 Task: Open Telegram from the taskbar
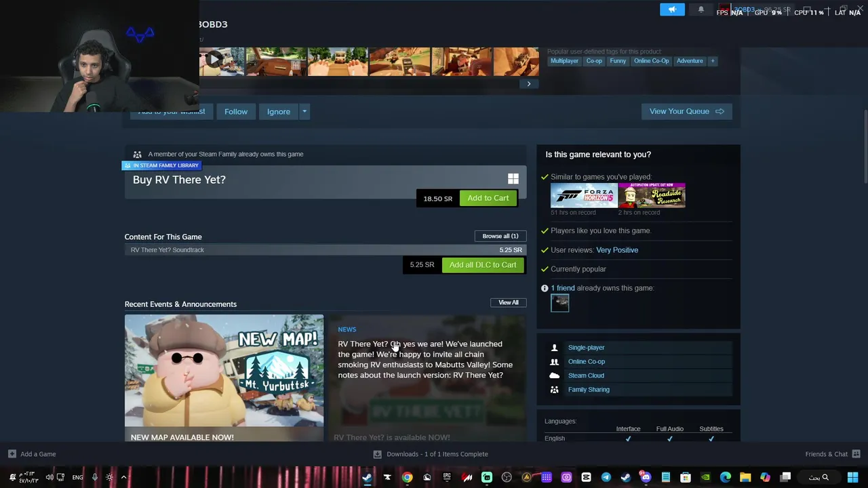(606, 477)
